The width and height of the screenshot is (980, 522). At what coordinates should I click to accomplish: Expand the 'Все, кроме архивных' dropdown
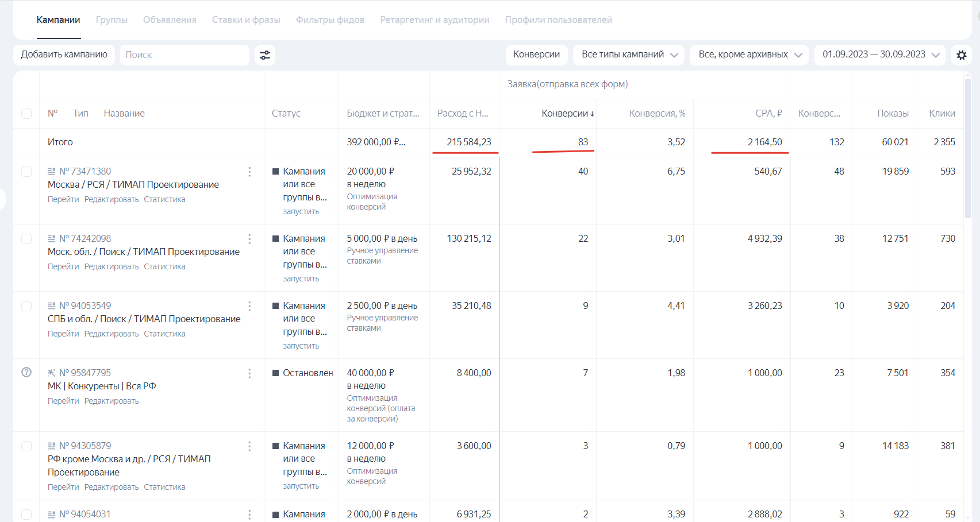pyautogui.click(x=750, y=55)
